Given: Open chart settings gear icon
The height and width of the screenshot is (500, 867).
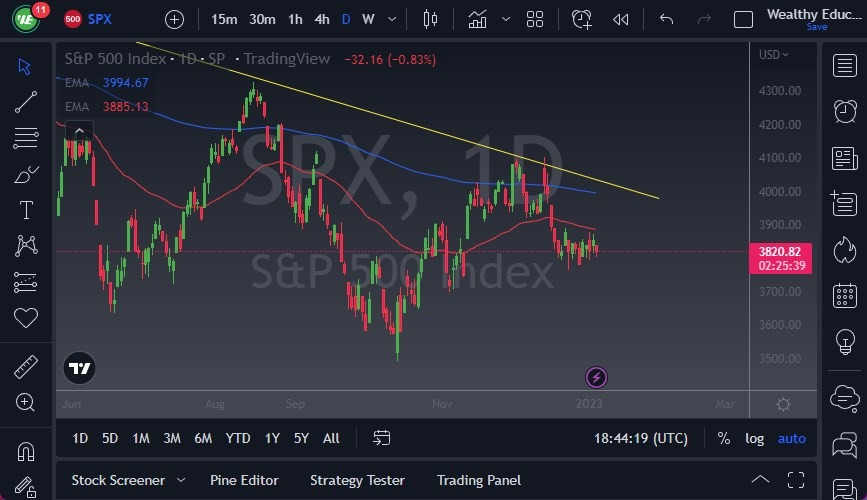Looking at the screenshot, I should tap(783, 404).
